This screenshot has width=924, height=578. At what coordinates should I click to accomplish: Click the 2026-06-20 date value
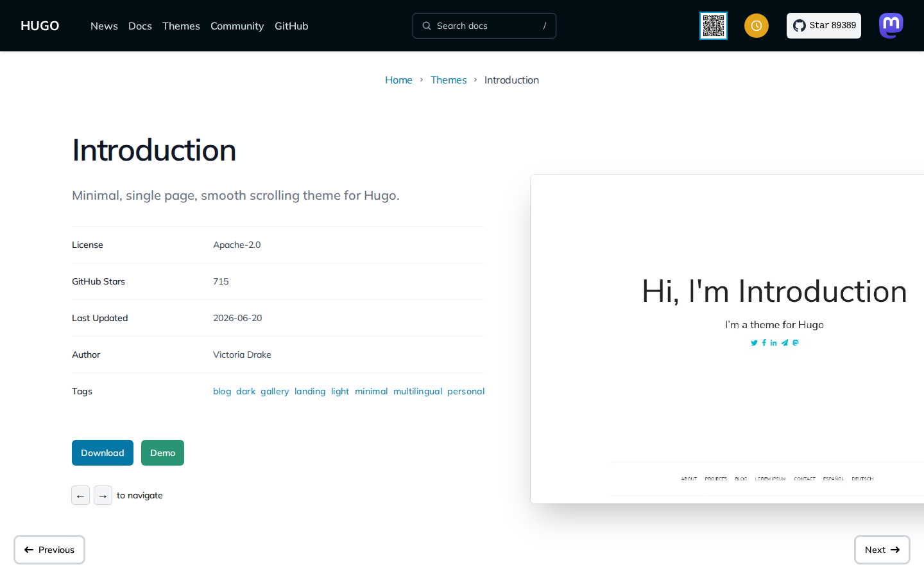(x=237, y=318)
